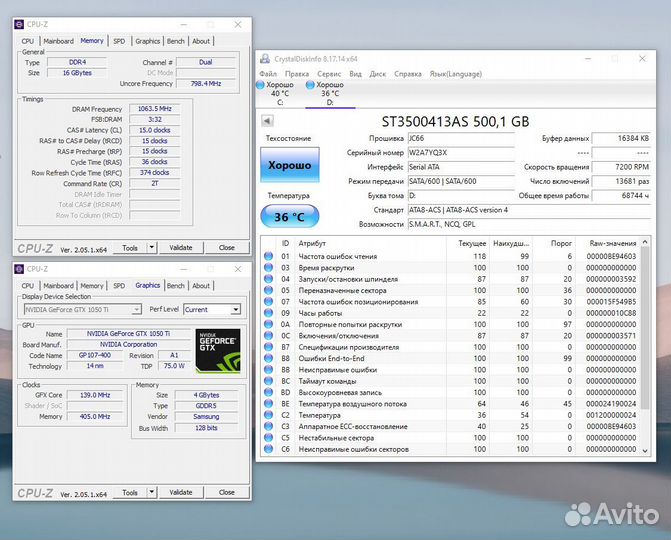Click Validate button in Graphics CPU-Z window
The image size is (671, 540).
coord(181,492)
